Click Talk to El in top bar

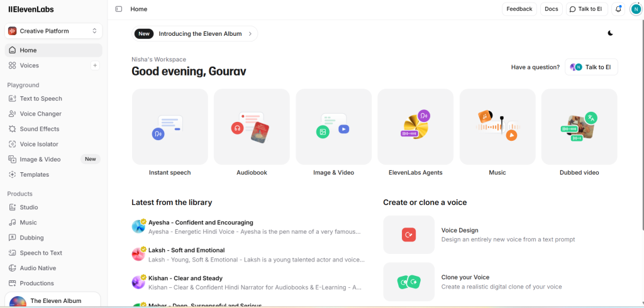[587, 9]
